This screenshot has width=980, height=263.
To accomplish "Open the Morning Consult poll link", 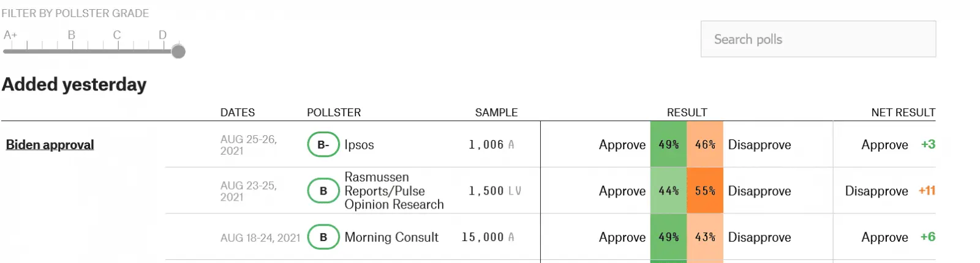I will tap(391, 237).
